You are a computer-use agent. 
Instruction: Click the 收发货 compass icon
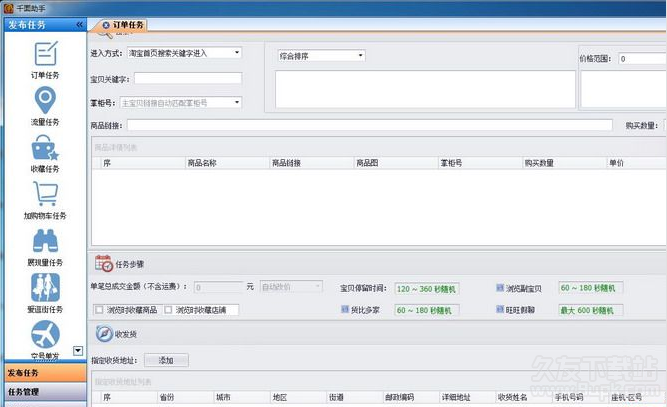point(104,334)
